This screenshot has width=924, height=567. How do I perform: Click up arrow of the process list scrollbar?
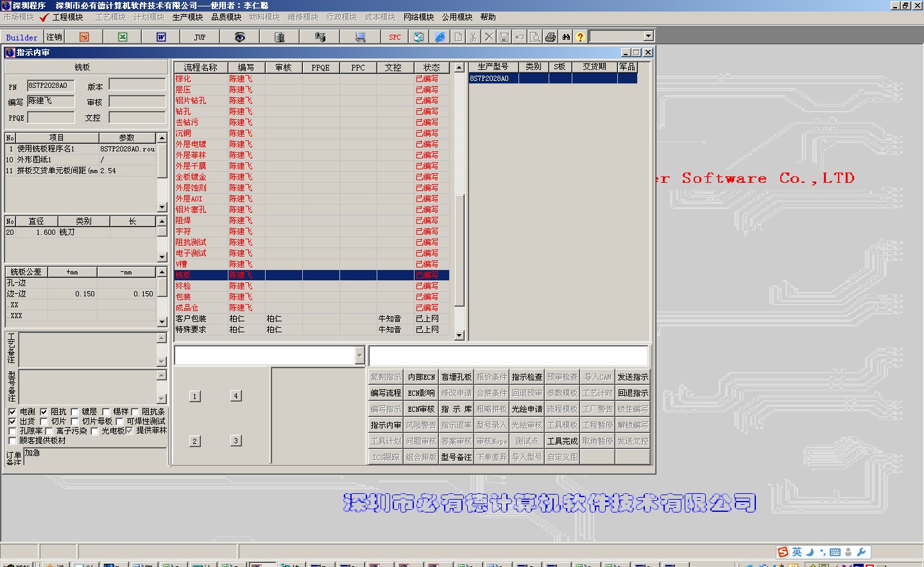pyautogui.click(x=459, y=67)
